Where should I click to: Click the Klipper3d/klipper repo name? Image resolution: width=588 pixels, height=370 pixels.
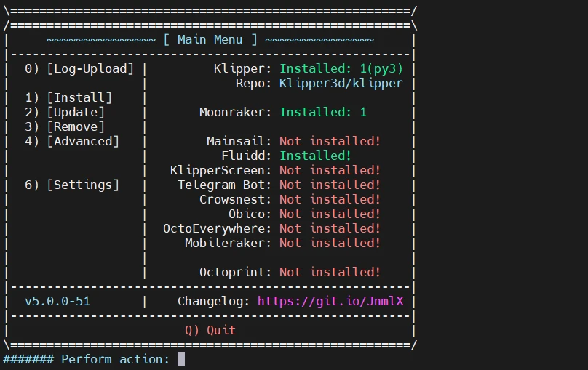click(x=341, y=83)
